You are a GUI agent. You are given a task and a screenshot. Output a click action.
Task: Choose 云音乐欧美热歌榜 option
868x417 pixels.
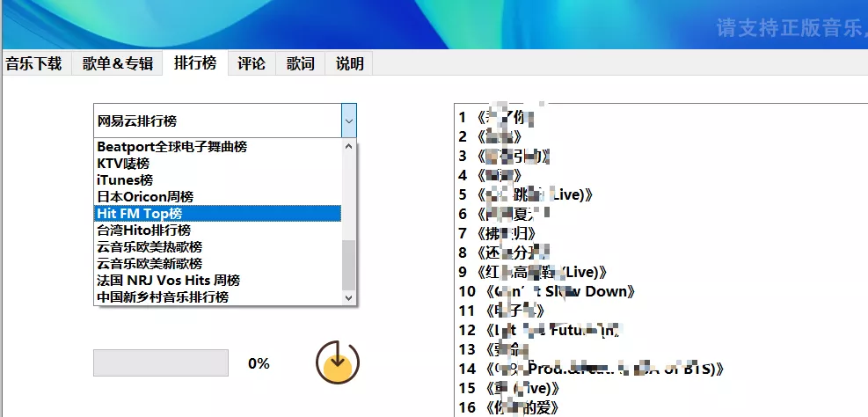[x=217, y=246]
